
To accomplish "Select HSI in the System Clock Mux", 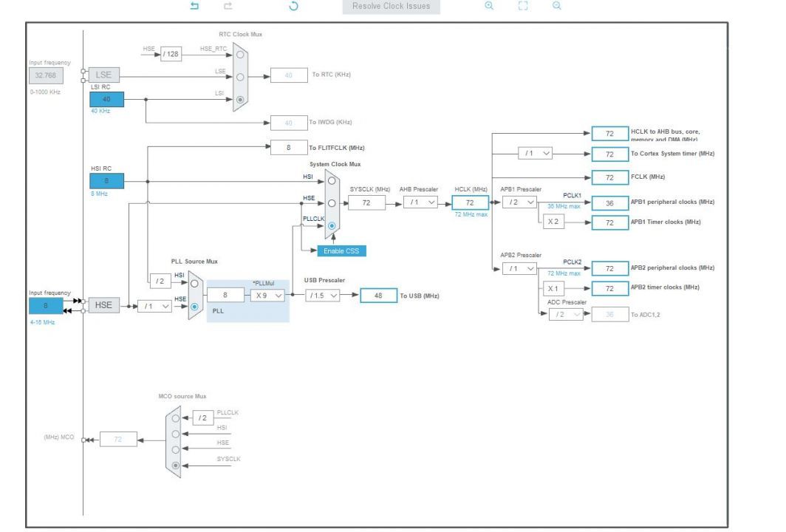I will tap(332, 181).
